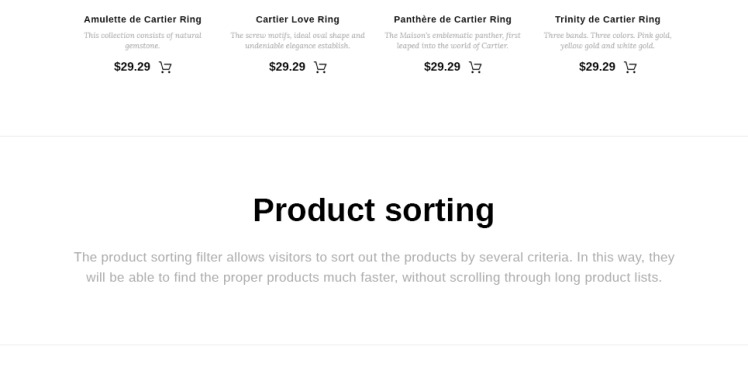Click the $29.29 price under Panthère de Cartier Ring
The image size is (748, 388).
[442, 67]
